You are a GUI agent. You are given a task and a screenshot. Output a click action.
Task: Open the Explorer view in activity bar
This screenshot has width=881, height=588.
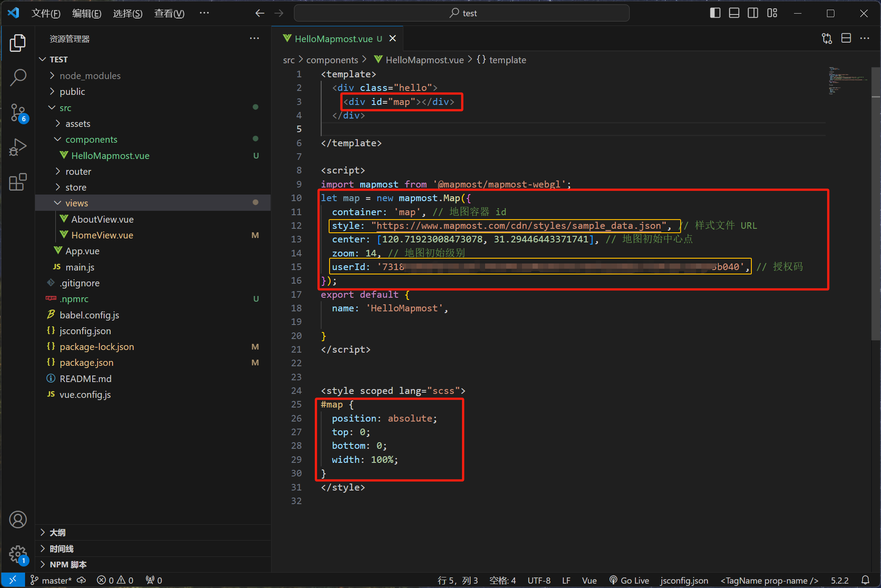click(18, 43)
